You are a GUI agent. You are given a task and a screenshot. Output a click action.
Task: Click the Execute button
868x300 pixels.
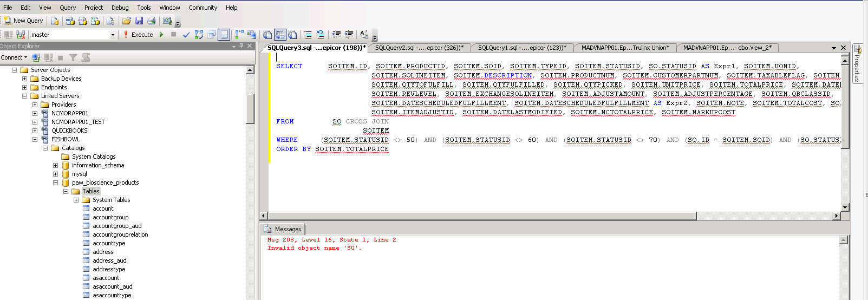pyautogui.click(x=138, y=35)
